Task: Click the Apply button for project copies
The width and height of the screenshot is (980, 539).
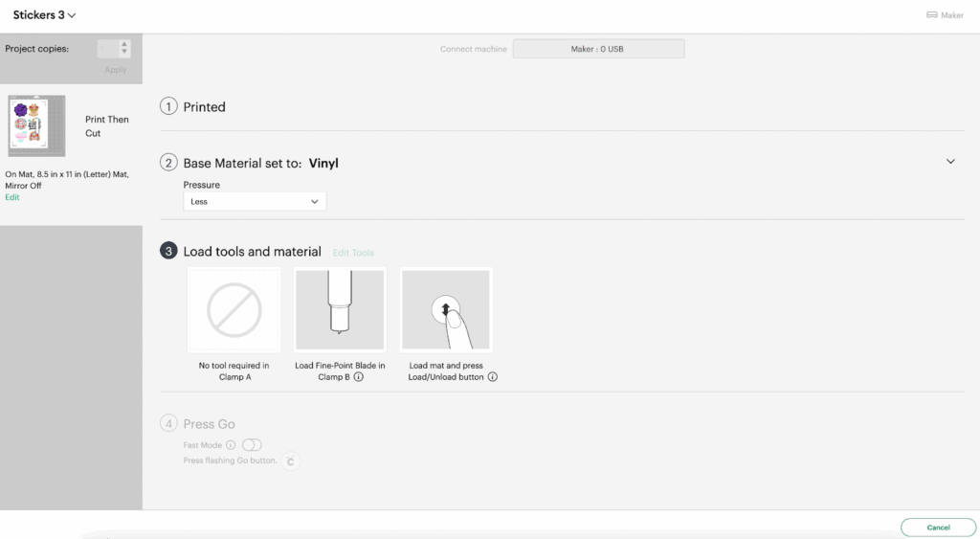Action: tap(116, 70)
